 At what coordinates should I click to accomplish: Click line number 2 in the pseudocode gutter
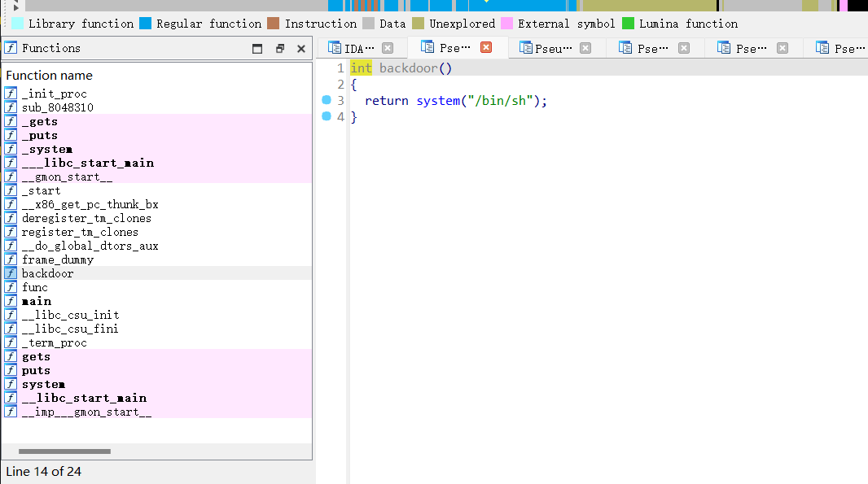340,84
